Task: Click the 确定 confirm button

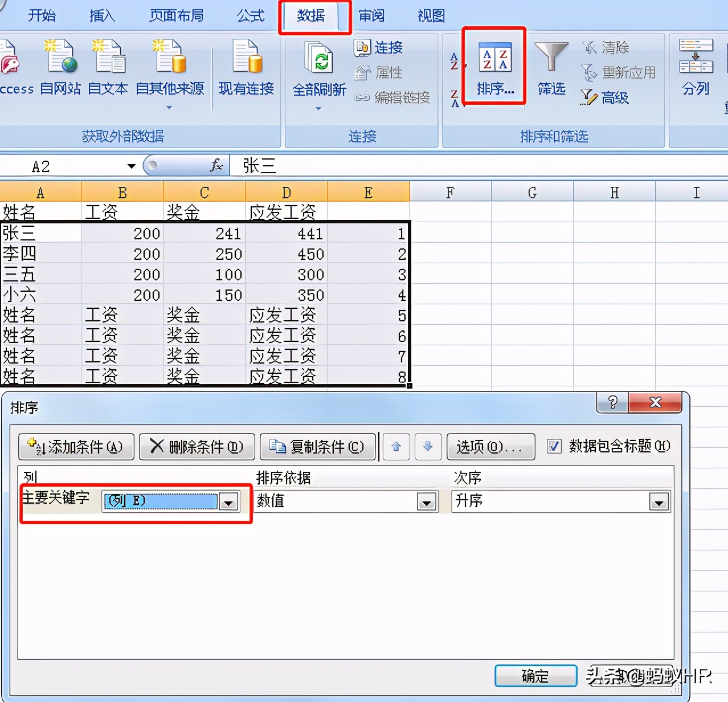Action: 535,676
